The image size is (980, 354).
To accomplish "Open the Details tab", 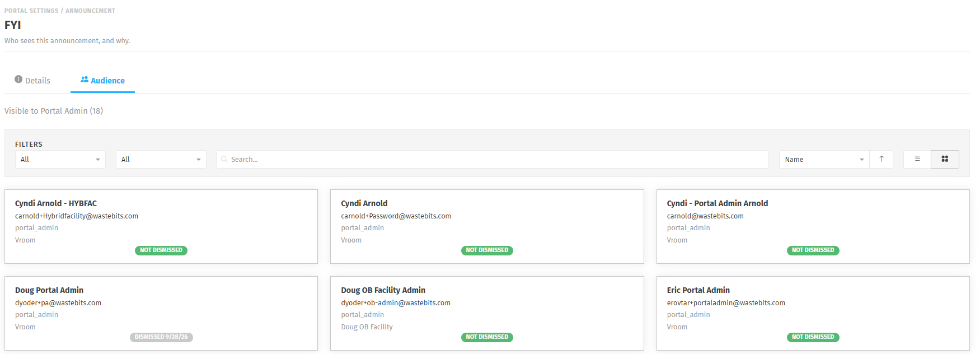I will (32, 81).
